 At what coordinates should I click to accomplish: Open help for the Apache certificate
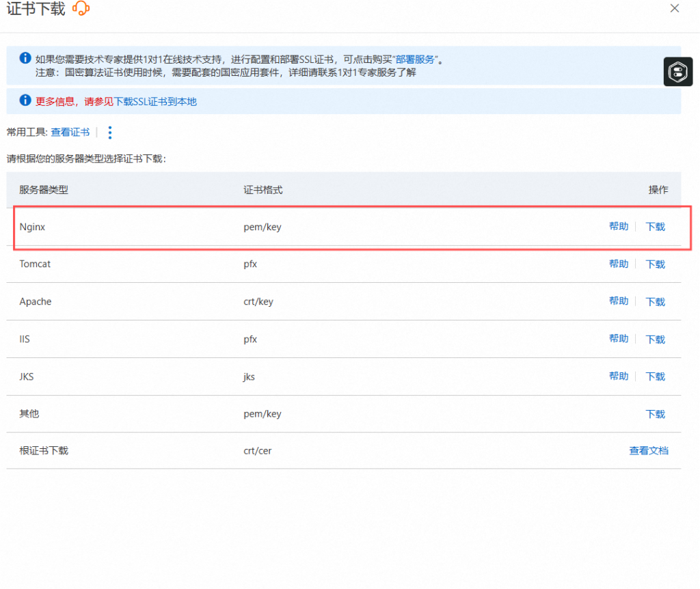tap(618, 301)
